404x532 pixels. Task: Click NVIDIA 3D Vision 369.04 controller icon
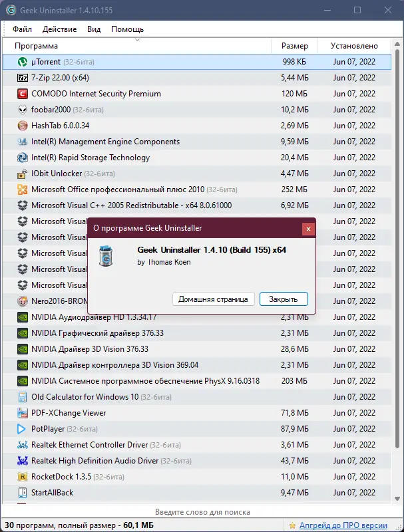23,364
